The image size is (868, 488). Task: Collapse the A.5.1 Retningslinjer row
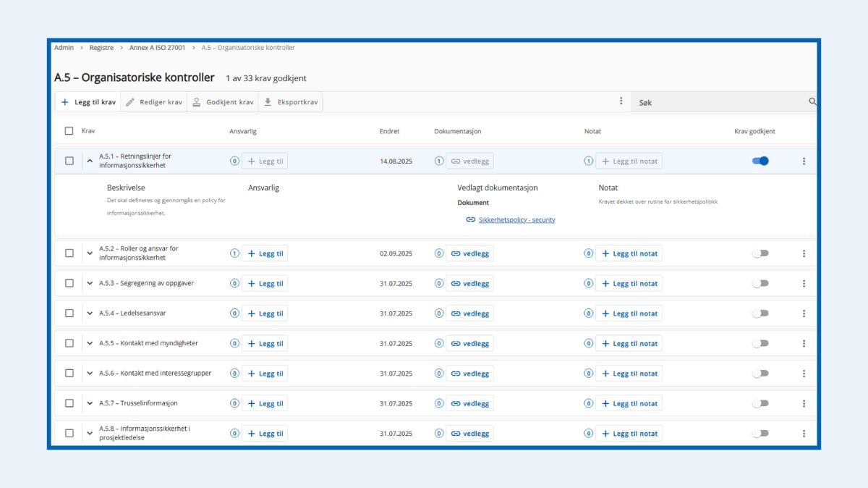(90, 161)
